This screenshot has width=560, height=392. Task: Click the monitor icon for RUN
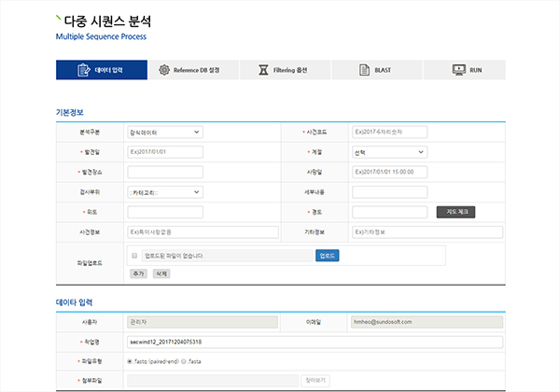pyautogui.click(x=458, y=70)
